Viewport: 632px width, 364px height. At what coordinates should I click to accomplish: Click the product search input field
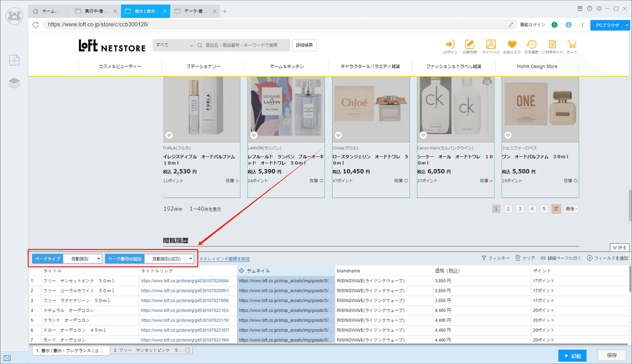(x=243, y=45)
